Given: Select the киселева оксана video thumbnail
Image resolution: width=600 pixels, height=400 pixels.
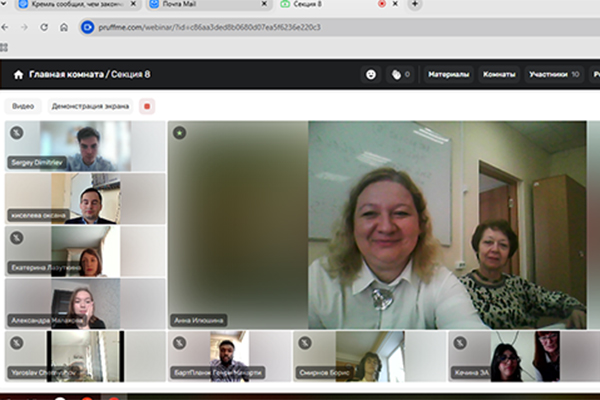Looking at the screenshot, I should pyautogui.click(x=85, y=198).
